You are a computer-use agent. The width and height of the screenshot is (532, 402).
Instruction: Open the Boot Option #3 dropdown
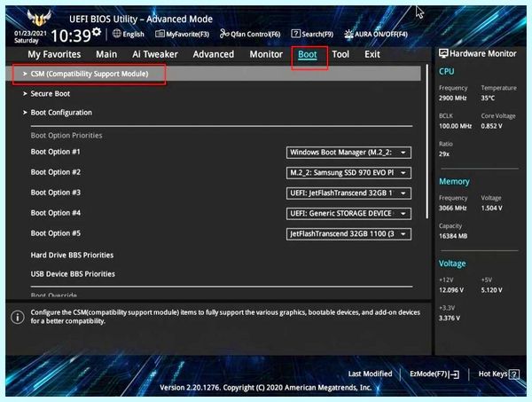348,193
